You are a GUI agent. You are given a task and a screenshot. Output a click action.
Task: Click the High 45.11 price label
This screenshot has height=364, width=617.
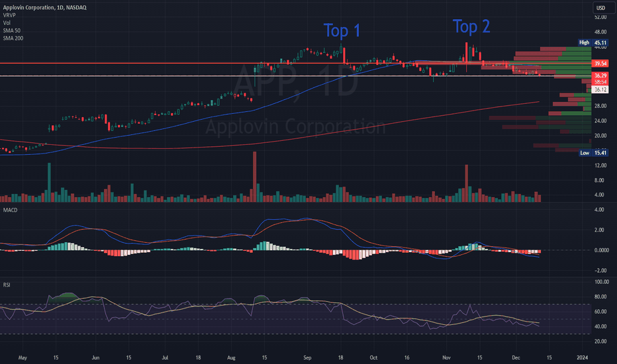(593, 42)
